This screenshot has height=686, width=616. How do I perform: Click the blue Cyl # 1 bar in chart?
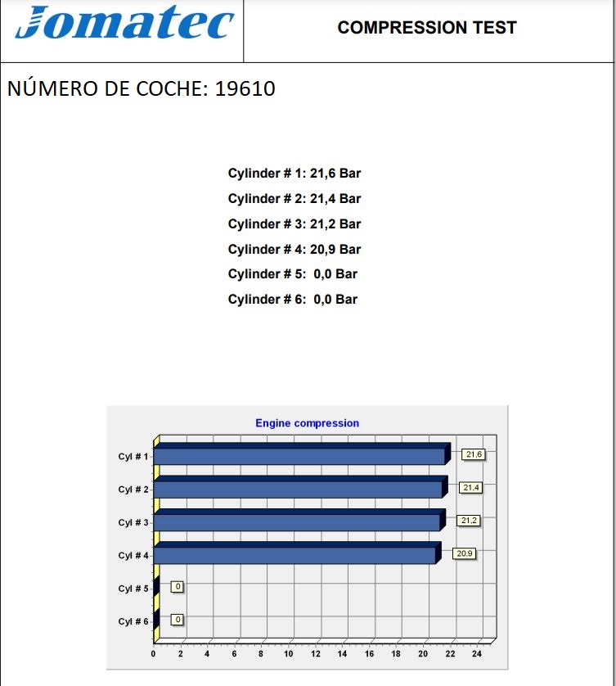pos(300,456)
